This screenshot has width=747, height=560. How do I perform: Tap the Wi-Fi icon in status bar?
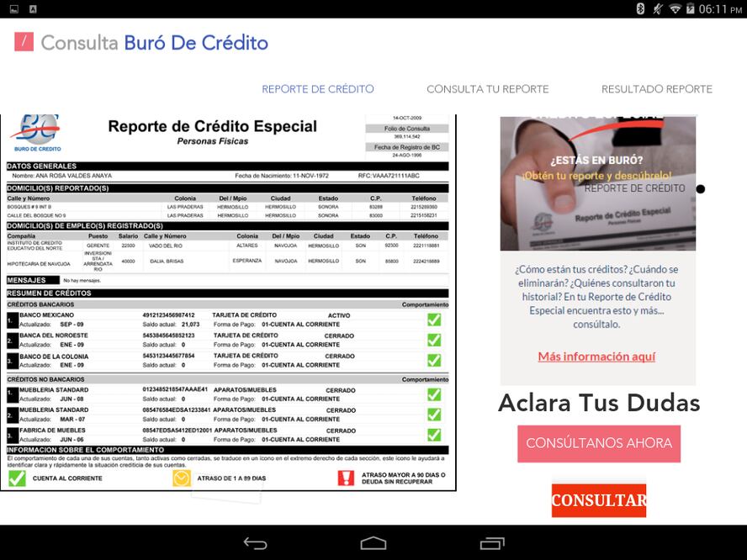click(x=675, y=8)
